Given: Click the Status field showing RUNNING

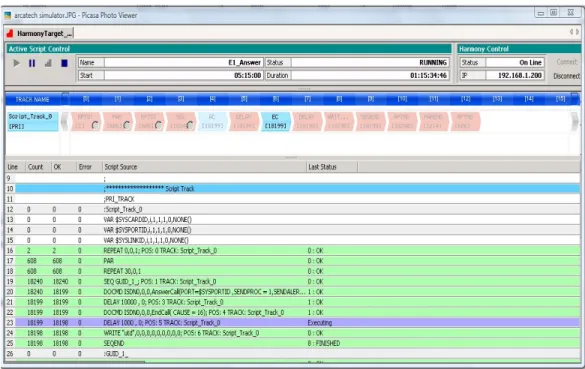Looking at the screenshot, I should tap(370, 62).
